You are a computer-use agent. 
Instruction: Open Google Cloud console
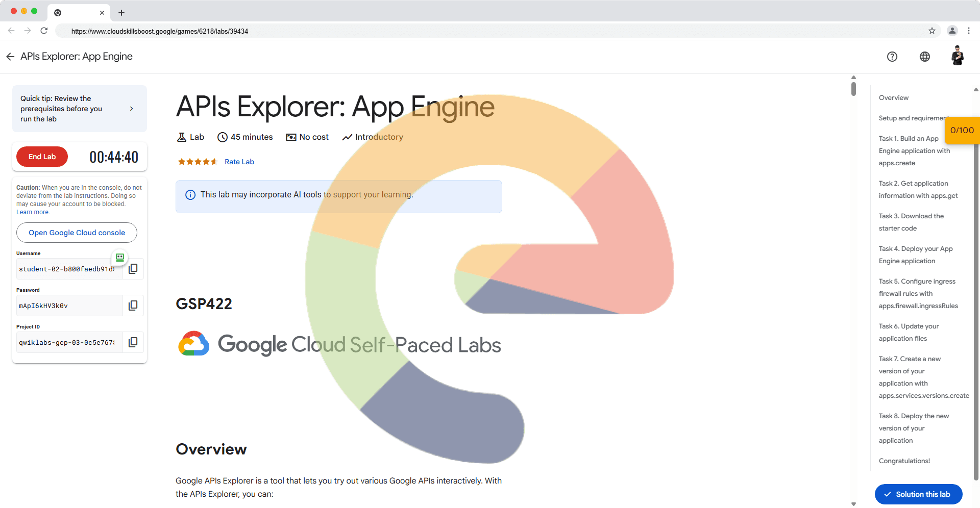tap(77, 233)
